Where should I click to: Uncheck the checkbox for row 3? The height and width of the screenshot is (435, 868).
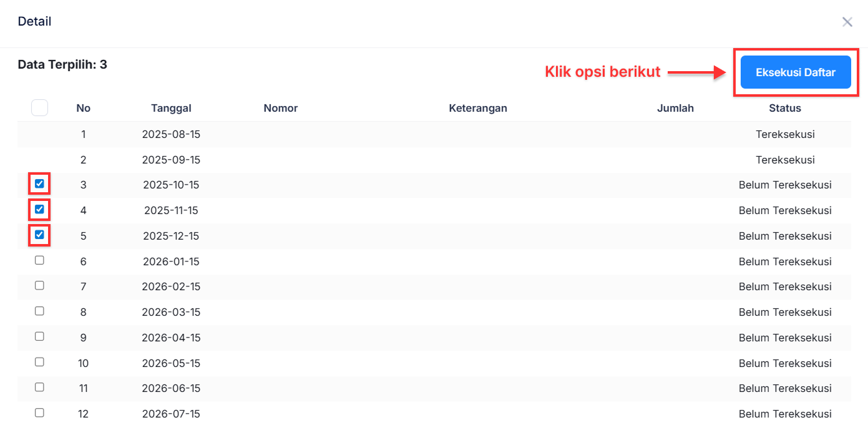click(x=39, y=184)
